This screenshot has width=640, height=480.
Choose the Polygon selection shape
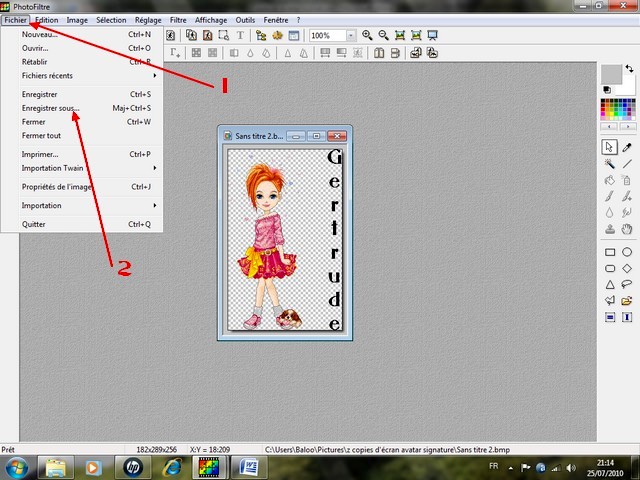(x=610, y=301)
